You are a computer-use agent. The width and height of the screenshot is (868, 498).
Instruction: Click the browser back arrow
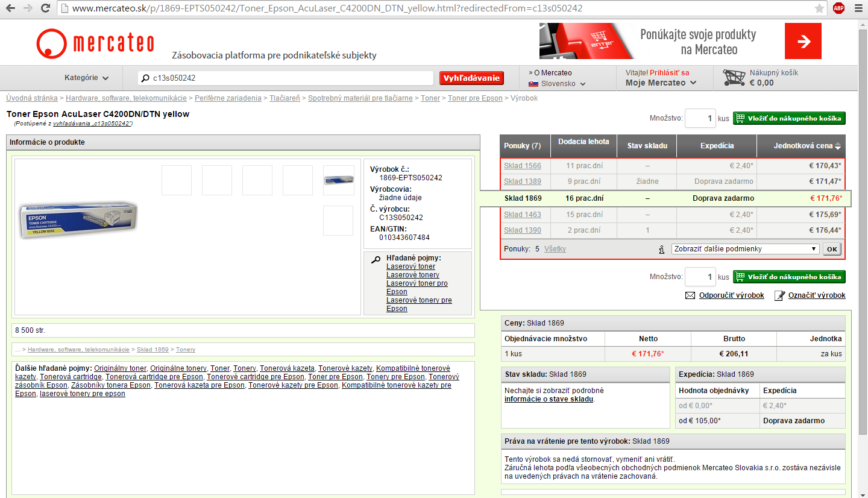click(x=11, y=8)
